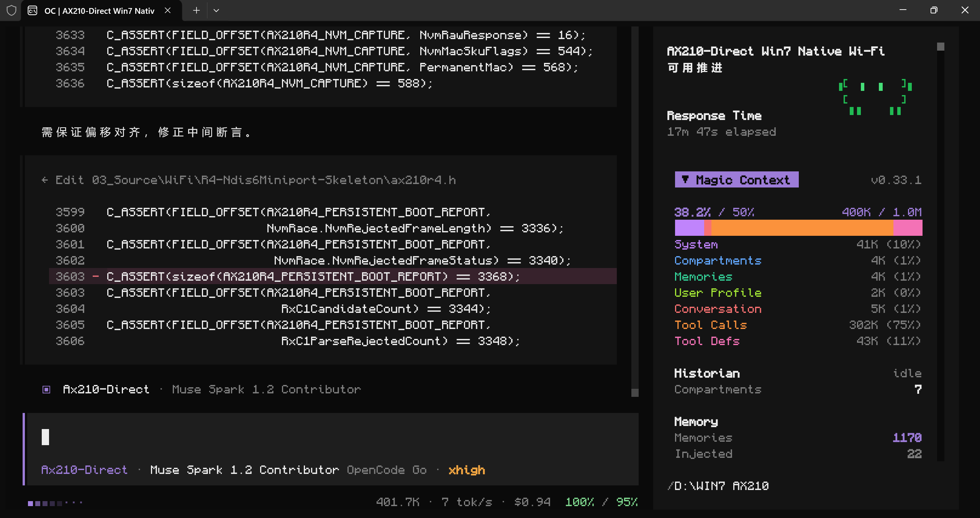Collapse the Magic Context section
Viewport: 980px width, 518px height.
(x=736, y=179)
